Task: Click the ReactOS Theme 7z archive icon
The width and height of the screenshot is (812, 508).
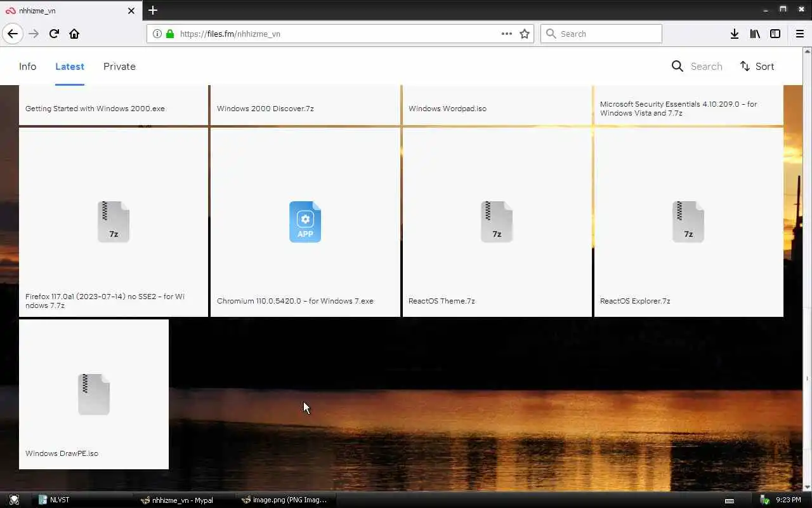Action: pos(497,222)
